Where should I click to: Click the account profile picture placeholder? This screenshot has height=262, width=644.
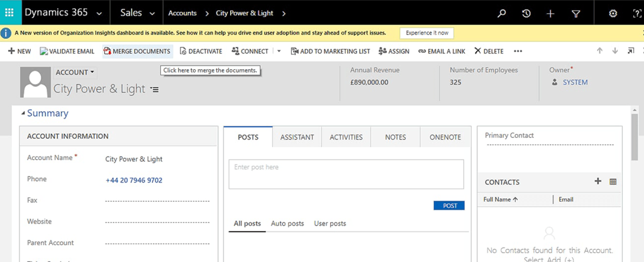click(35, 83)
